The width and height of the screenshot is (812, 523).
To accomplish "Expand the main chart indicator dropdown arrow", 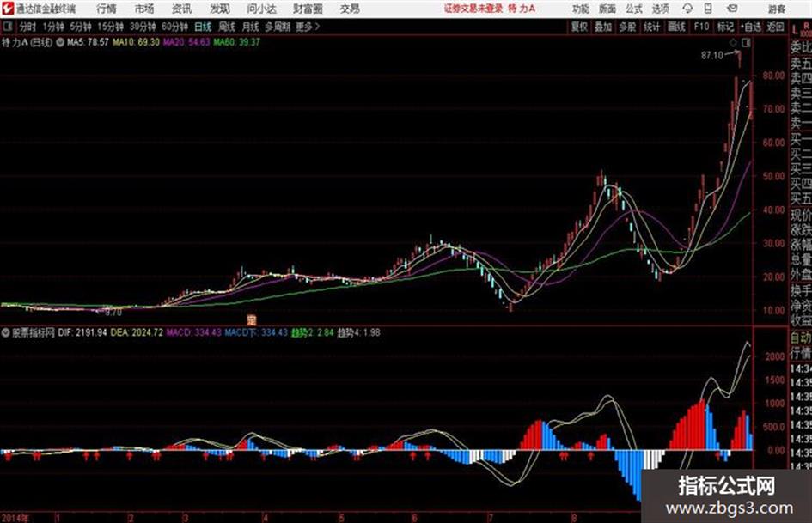I will pyautogui.click(x=60, y=42).
